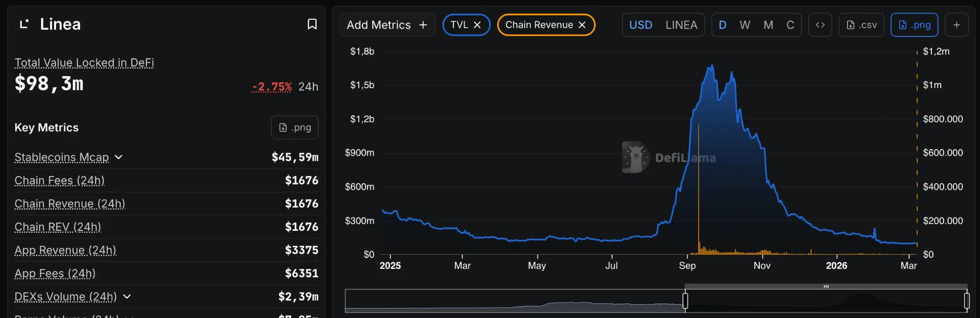
Task: Open the embed chart code icon
Action: tap(820, 25)
